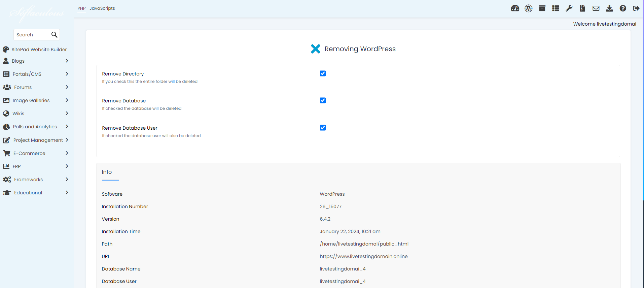The width and height of the screenshot is (644, 288).
Task: Click the Softaculous logo
Action: pos(36,13)
